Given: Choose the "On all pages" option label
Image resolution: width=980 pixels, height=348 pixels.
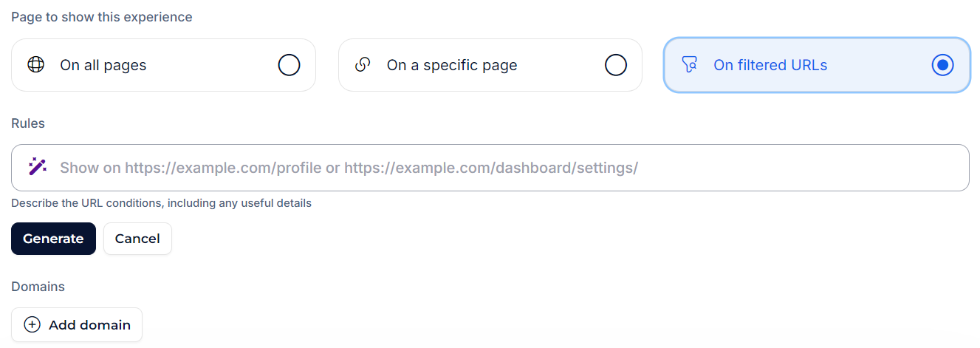Looking at the screenshot, I should pos(103,65).
